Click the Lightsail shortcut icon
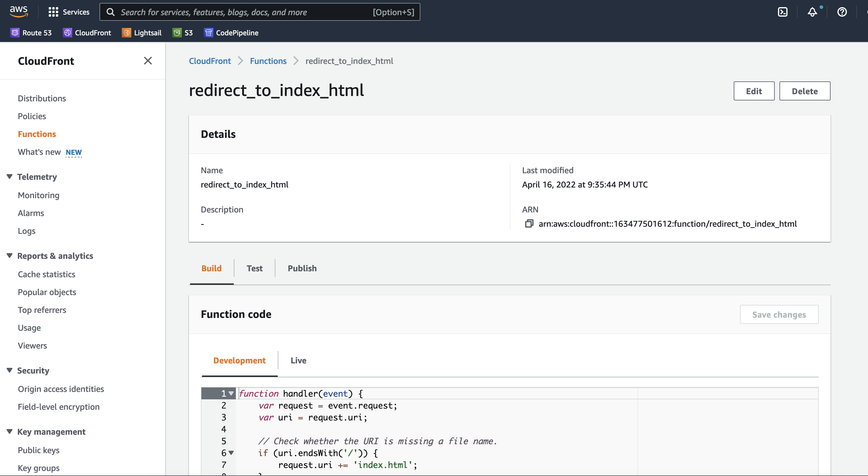Image resolution: width=868 pixels, height=476 pixels. [x=126, y=33]
